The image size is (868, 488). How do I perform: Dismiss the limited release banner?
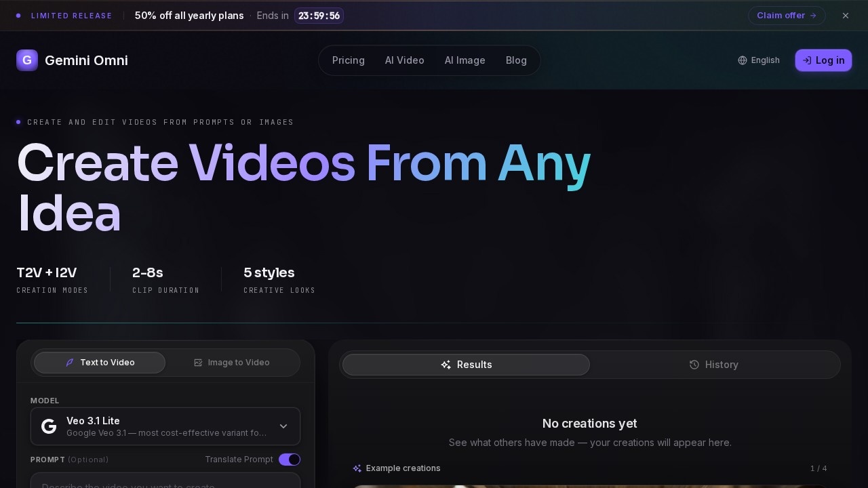pyautogui.click(x=846, y=16)
